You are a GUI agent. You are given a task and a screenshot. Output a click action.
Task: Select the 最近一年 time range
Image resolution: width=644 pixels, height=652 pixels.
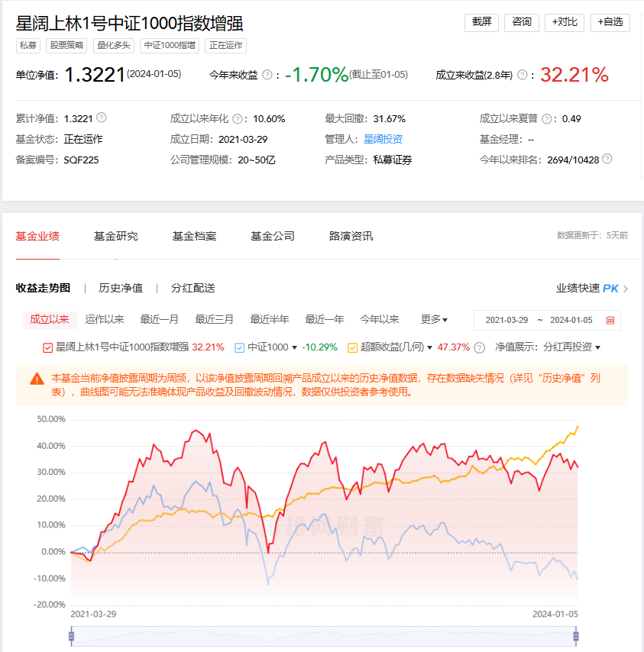coord(325,320)
